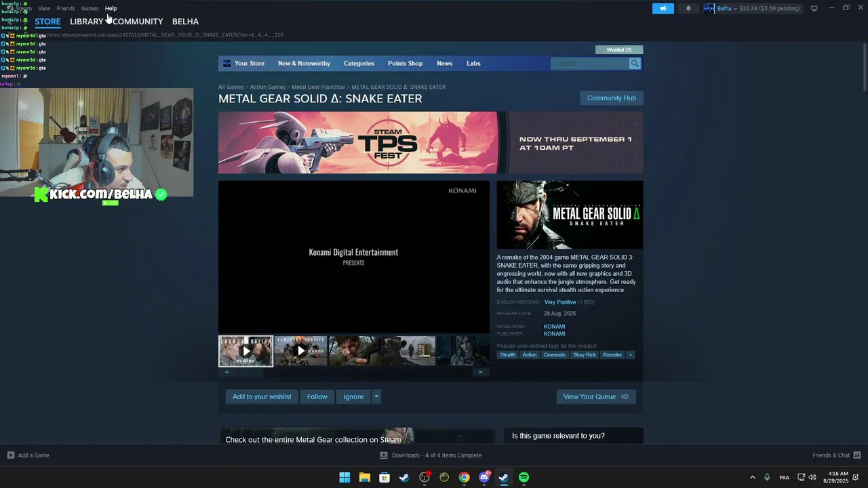Switch to the COMMUNITY tab
Viewport: 868px width, 488px height.
(138, 22)
